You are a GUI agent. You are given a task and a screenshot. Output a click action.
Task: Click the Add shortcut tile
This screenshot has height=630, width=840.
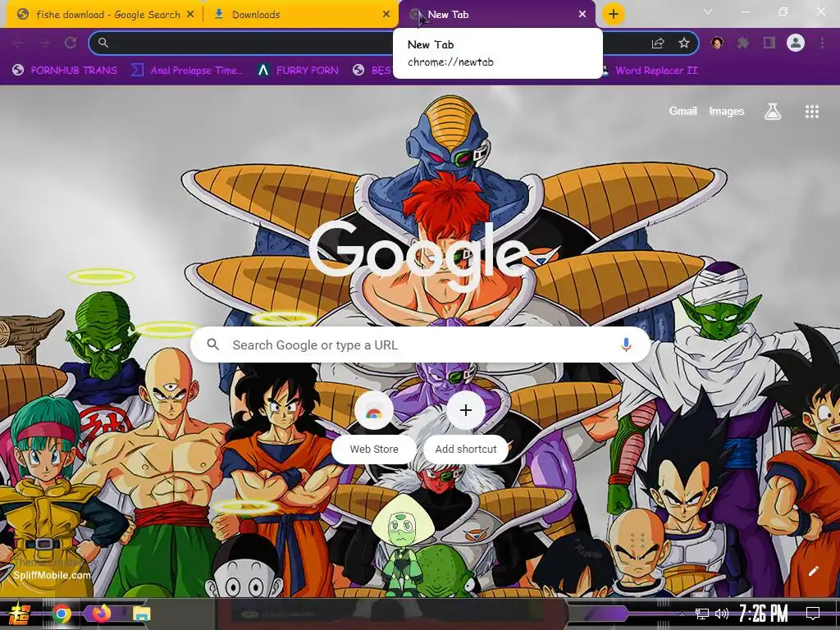point(466,428)
